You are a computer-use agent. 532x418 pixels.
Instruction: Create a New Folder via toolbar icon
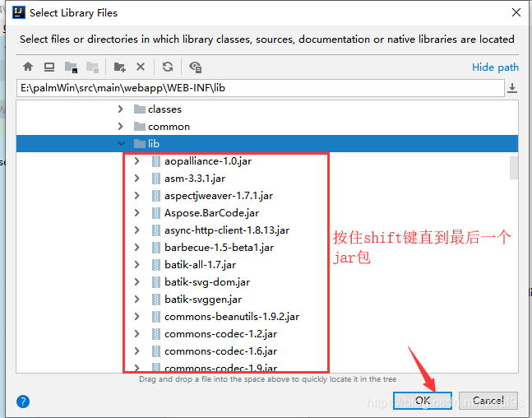tap(119, 67)
